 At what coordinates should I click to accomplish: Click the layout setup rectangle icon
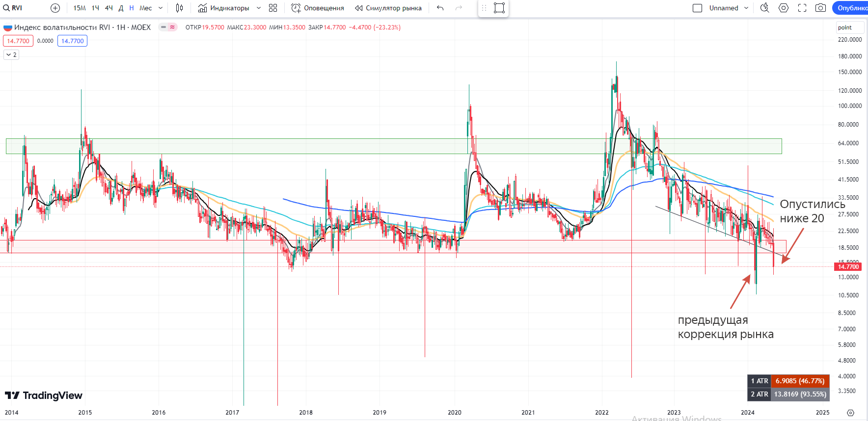pos(499,8)
